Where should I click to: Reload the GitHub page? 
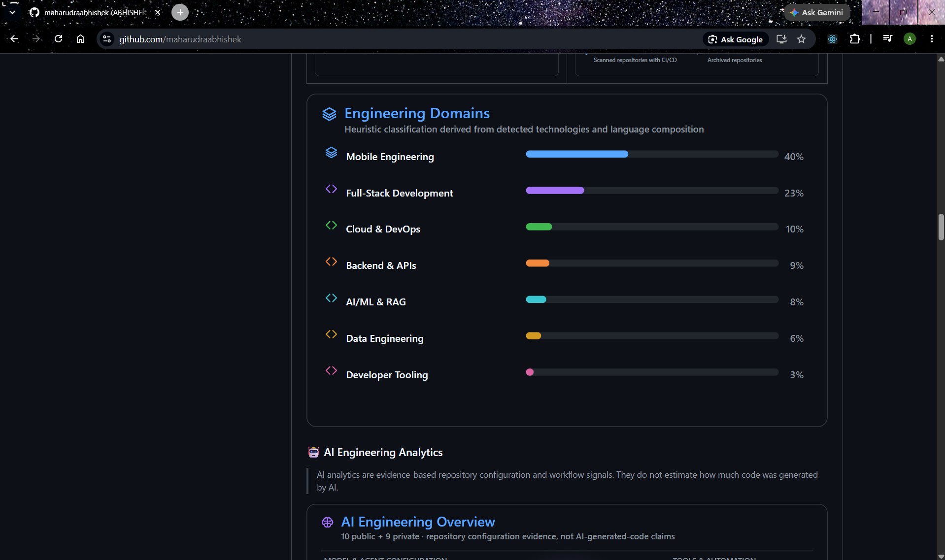tap(58, 39)
